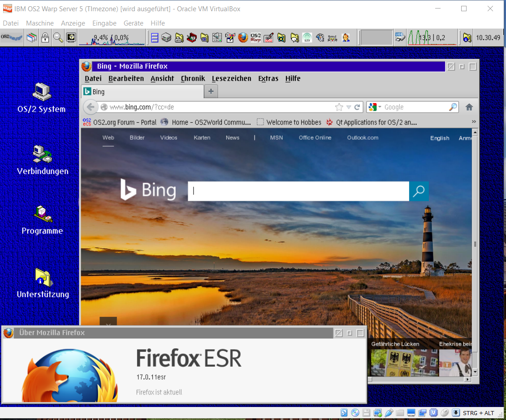The width and height of the screenshot is (506, 420).
Task: Show more bookmarks with the chevron
Action: click(474, 122)
